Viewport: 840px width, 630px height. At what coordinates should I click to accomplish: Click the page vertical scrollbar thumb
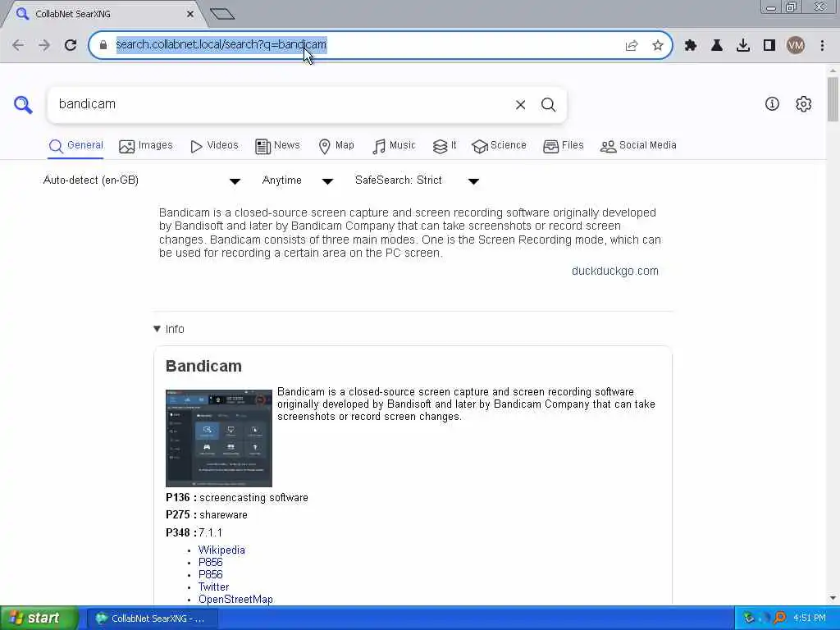tap(833, 99)
